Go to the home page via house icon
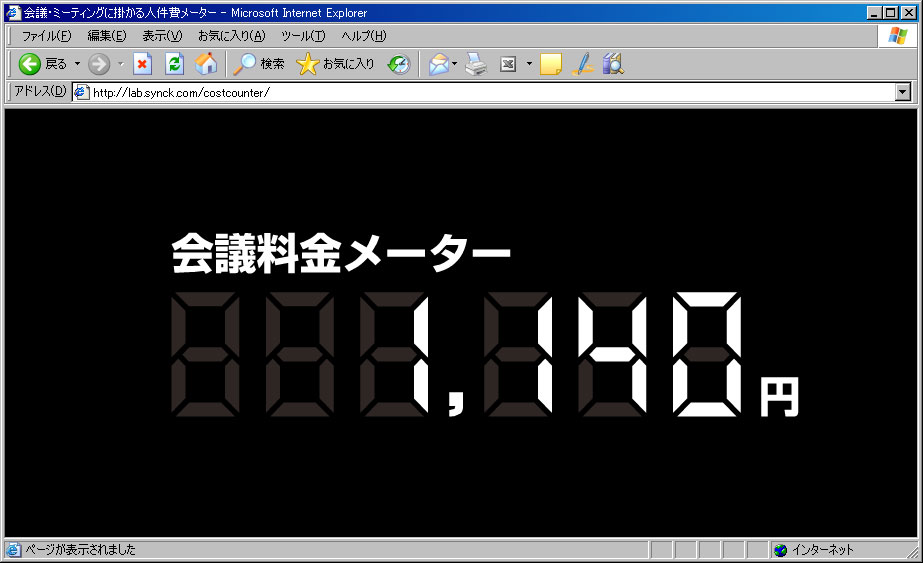The image size is (923, 563). click(206, 64)
